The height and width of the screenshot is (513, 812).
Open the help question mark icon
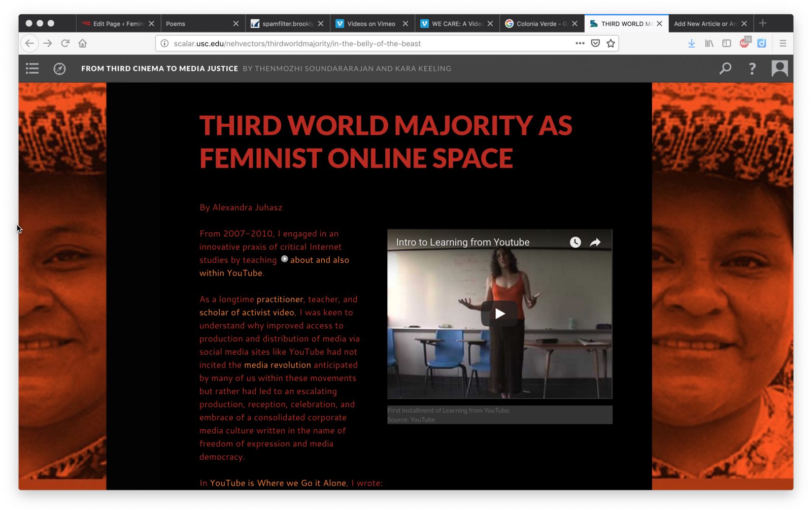pyautogui.click(x=752, y=69)
